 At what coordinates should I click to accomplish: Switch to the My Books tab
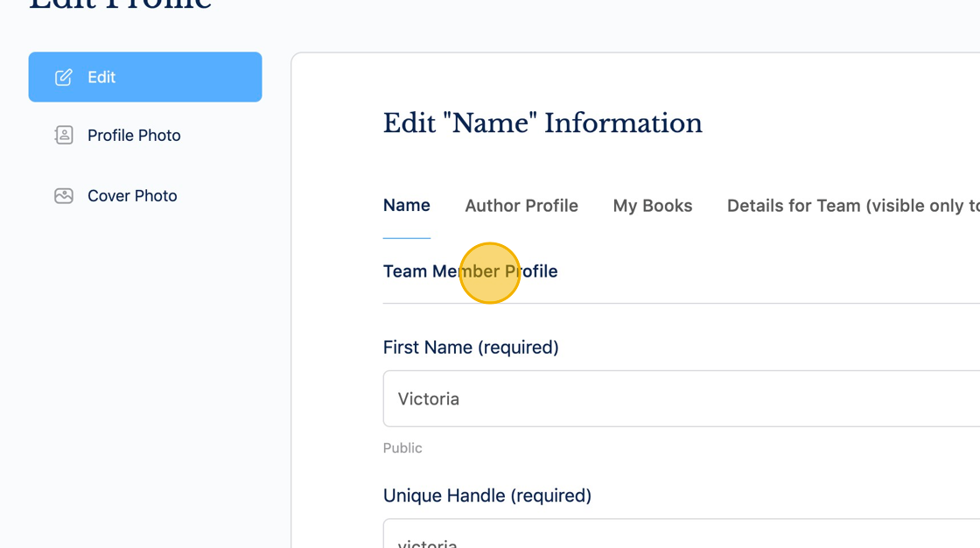[x=653, y=206]
